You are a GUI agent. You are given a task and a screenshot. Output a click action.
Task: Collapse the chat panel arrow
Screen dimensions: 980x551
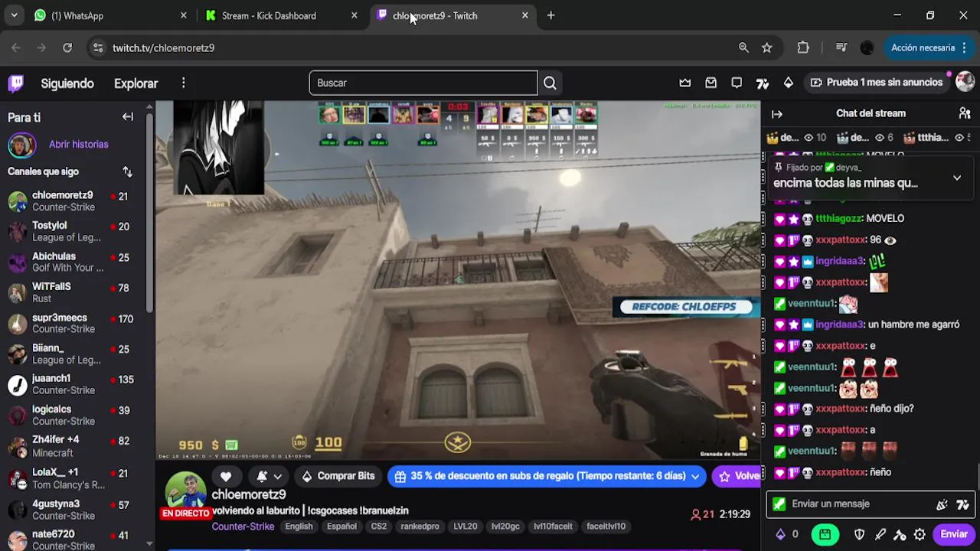click(777, 114)
